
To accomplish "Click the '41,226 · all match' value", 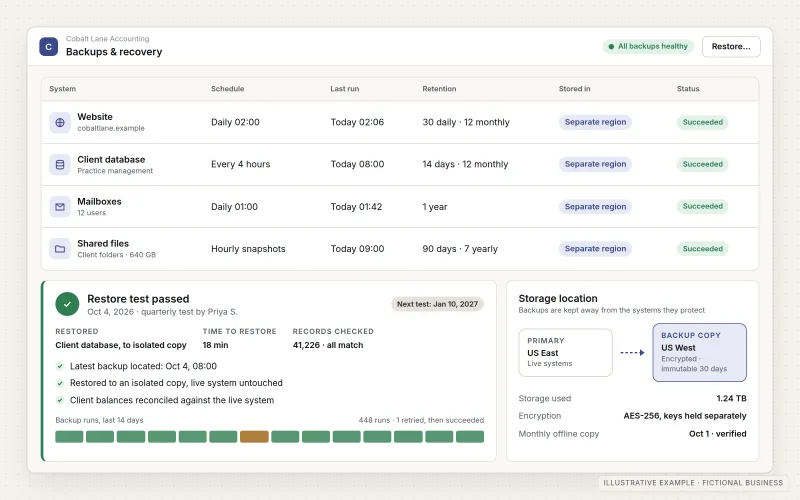I will click(x=328, y=345).
